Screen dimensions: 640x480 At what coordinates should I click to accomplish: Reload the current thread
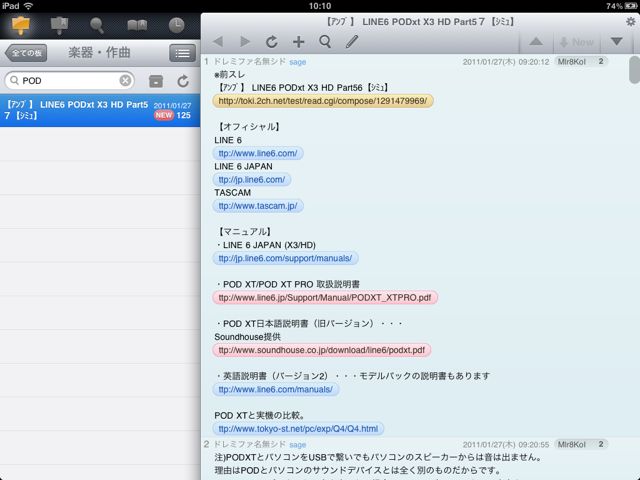click(x=272, y=42)
